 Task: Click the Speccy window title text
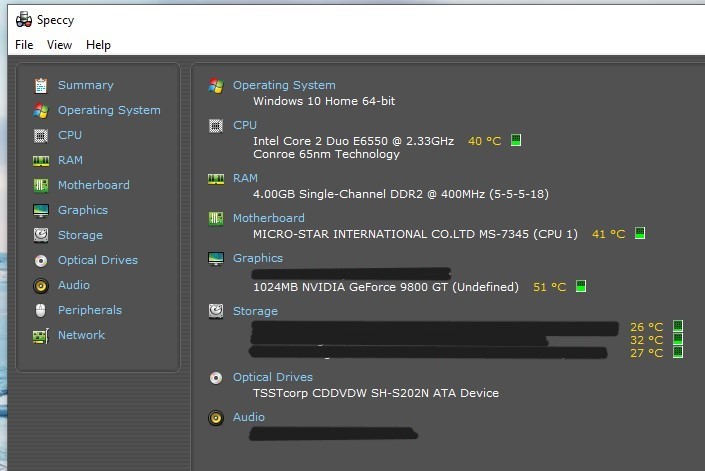coord(55,20)
